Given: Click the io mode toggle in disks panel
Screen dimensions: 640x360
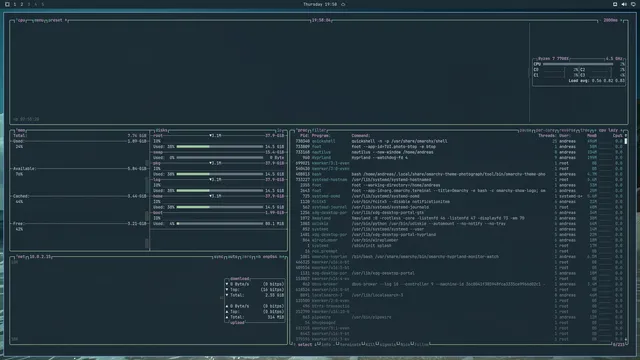Looking at the screenshot, I should pyautogui.click(x=280, y=130).
